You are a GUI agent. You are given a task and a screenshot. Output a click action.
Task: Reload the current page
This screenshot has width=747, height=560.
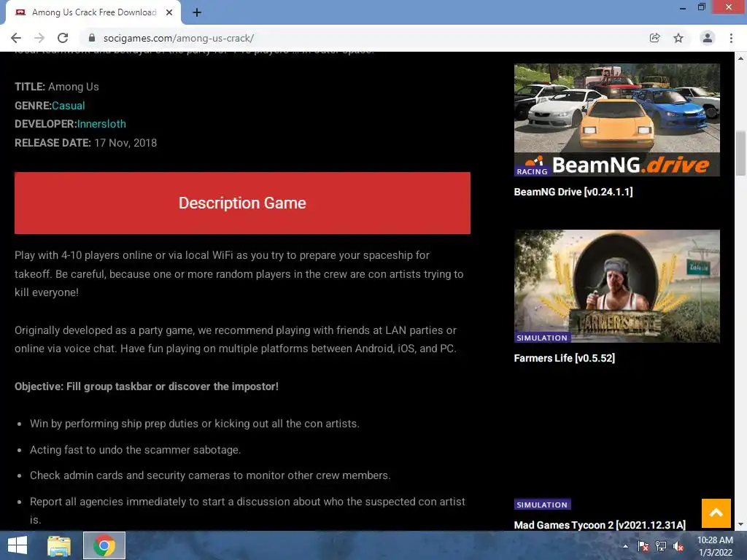coord(63,38)
